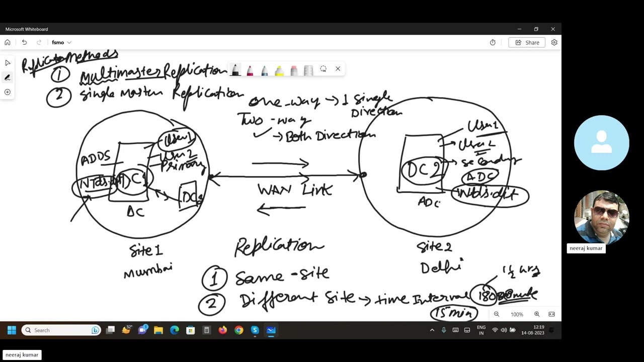Launch Google Chrome from taskbar

238,330
